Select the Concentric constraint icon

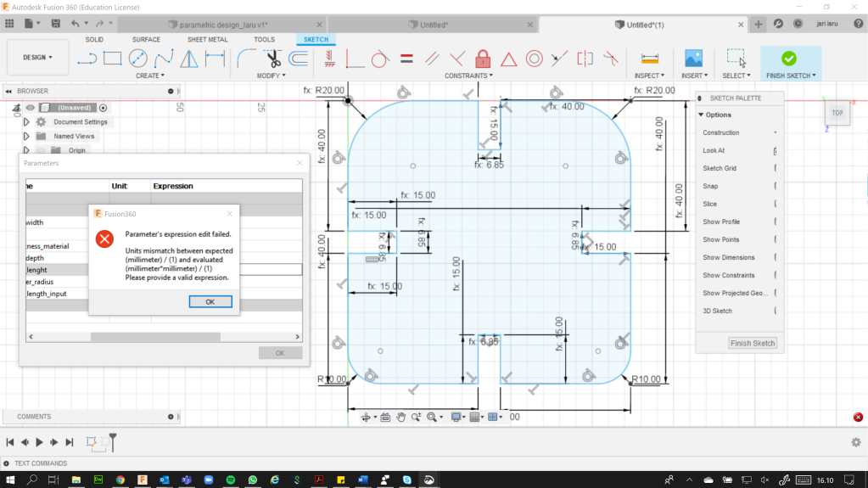534,59
